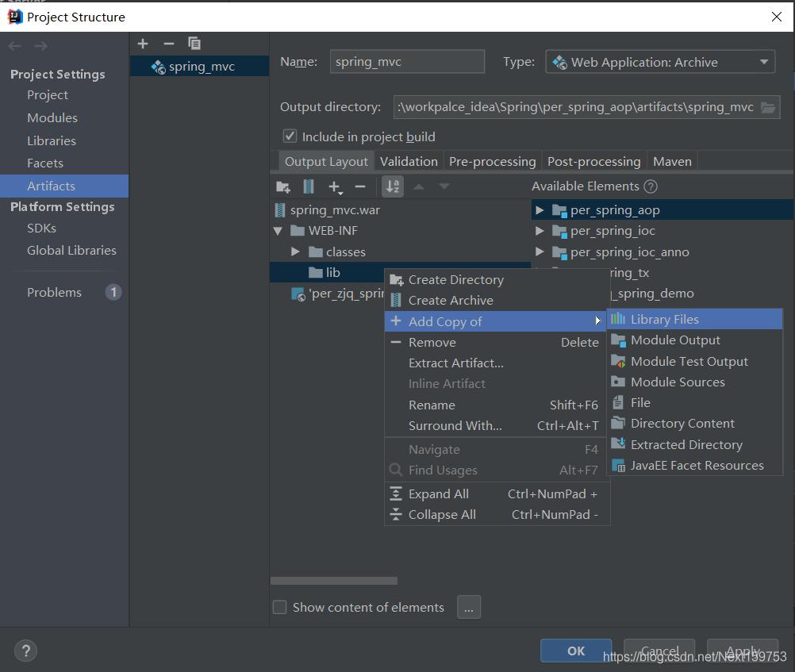Image resolution: width=795 pixels, height=672 pixels.
Task: Remove element minus icon in layout toolbar
Action: tap(360, 187)
